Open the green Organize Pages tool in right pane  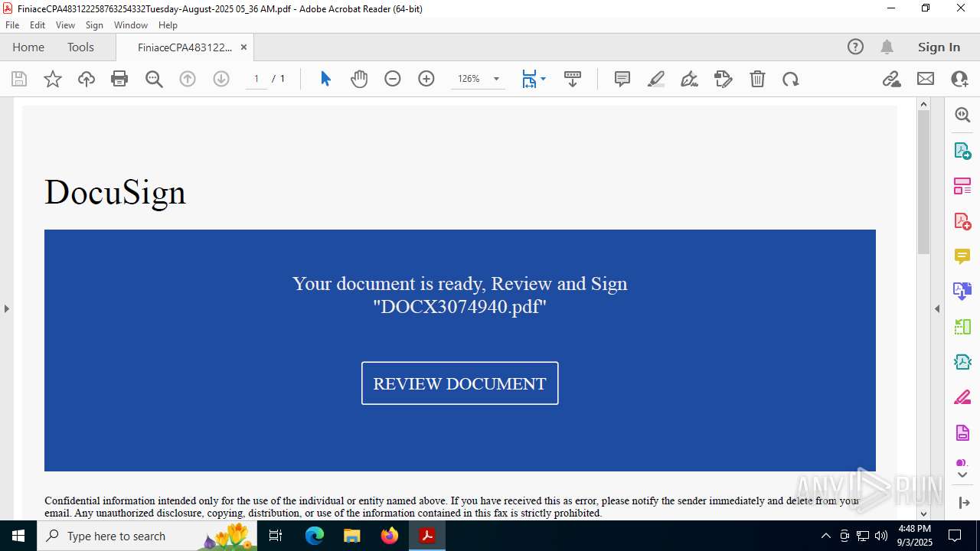[962, 326]
